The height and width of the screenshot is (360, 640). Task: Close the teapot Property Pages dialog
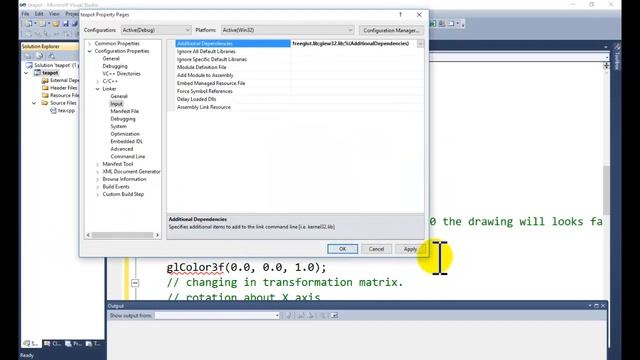coord(419,14)
